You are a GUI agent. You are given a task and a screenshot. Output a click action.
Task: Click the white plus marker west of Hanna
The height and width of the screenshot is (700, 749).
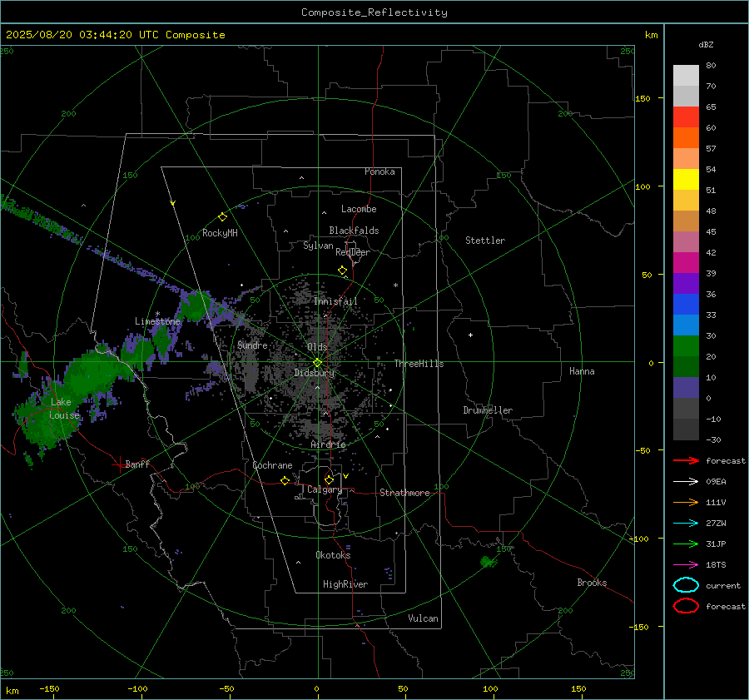470,335
